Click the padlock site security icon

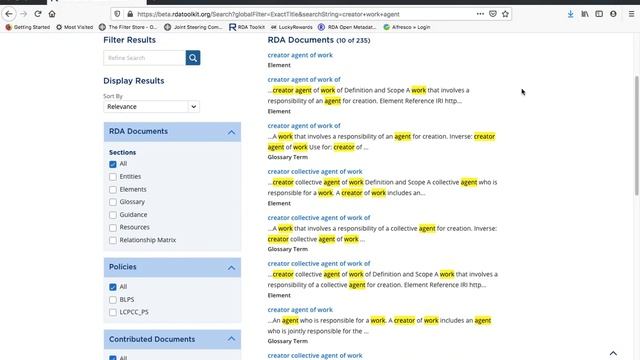pyautogui.click(x=130, y=14)
